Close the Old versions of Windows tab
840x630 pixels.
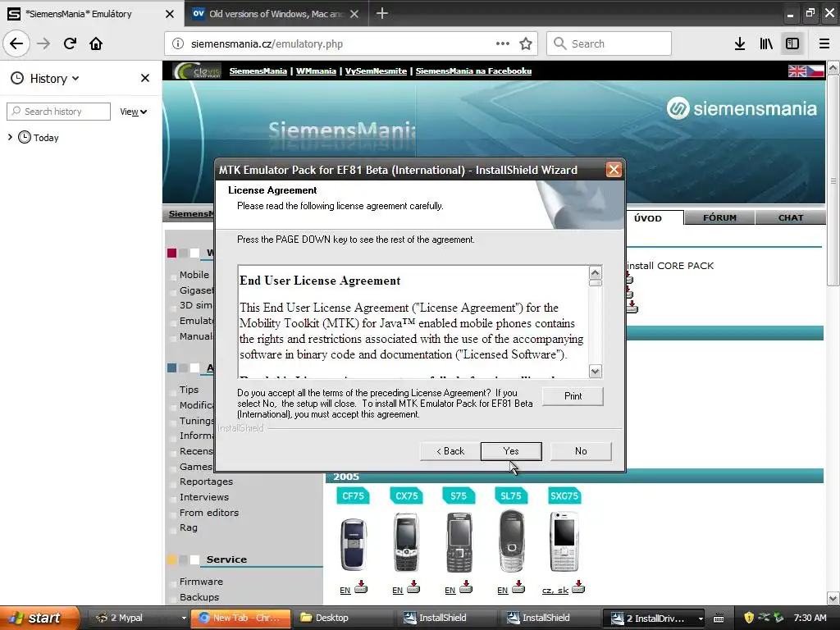coord(354,14)
